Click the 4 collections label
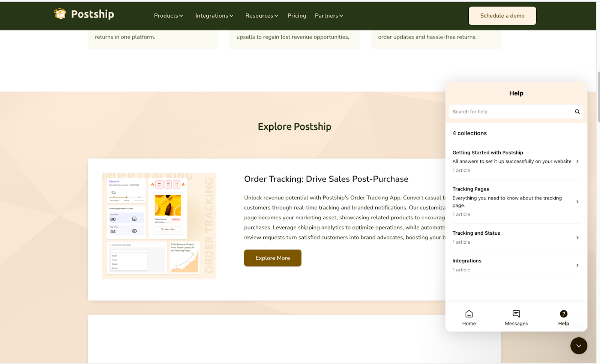The height and width of the screenshot is (364, 600). pyautogui.click(x=469, y=133)
